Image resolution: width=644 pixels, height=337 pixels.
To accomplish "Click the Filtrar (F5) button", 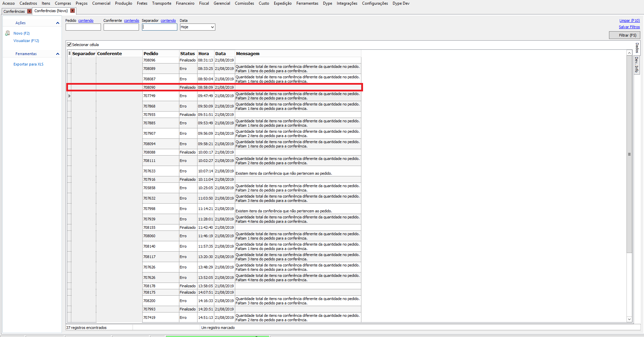I will pyautogui.click(x=624, y=35).
